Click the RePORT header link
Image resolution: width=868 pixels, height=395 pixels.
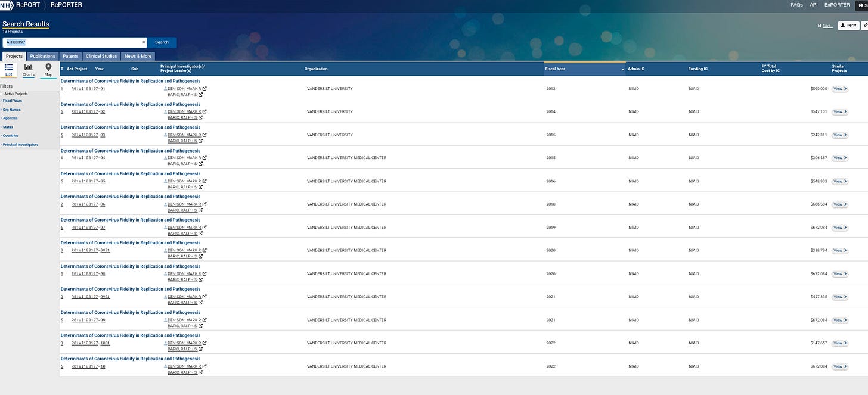[x=28, y=5]
